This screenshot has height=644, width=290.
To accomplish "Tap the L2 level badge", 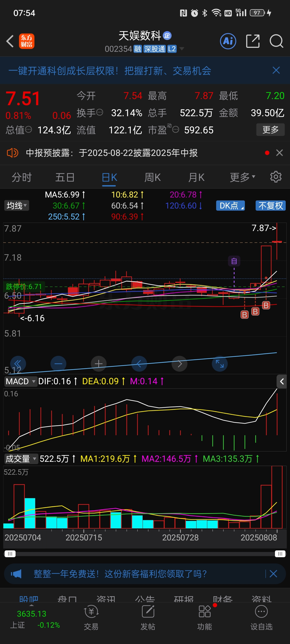I will [x=172, y=49].
